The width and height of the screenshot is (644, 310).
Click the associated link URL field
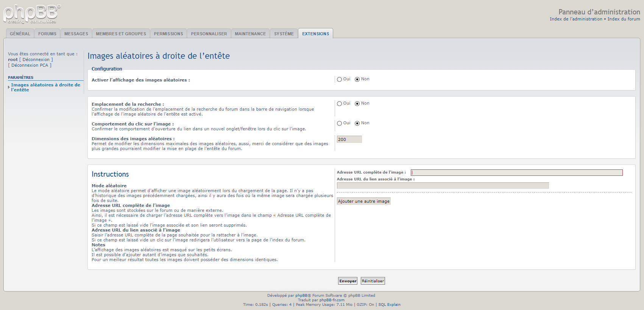(x=443, y=186)
